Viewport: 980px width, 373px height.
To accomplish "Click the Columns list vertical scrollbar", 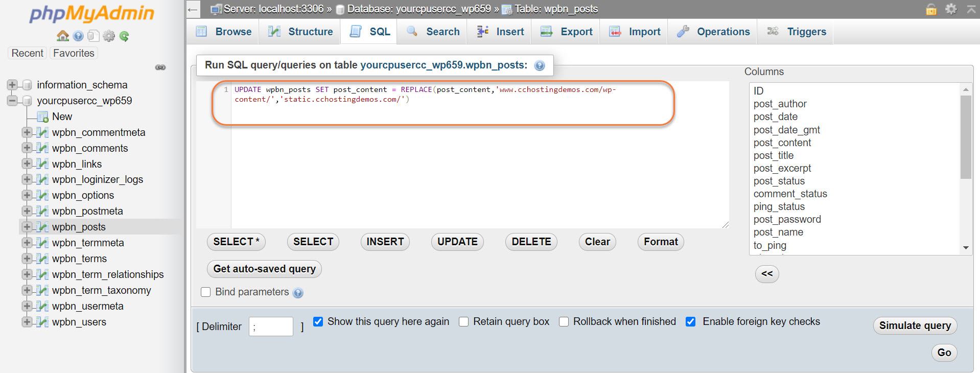I will coord(966,138).
